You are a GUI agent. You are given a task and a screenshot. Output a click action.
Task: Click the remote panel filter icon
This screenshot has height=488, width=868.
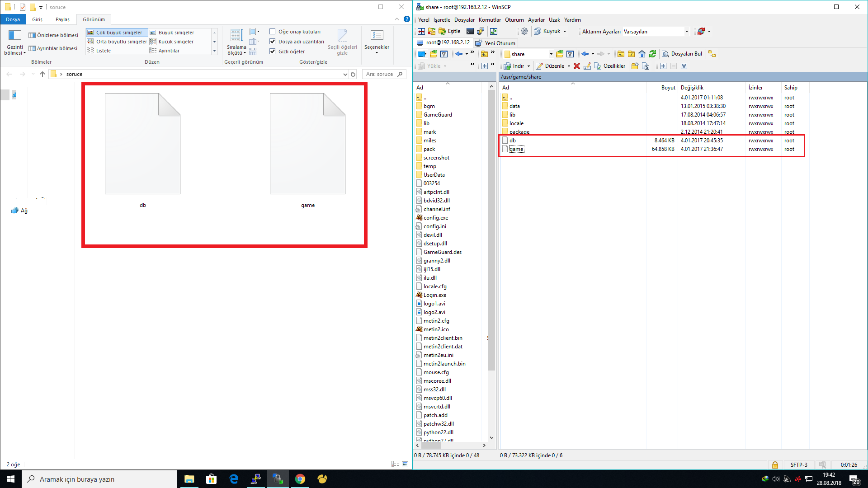570,54
